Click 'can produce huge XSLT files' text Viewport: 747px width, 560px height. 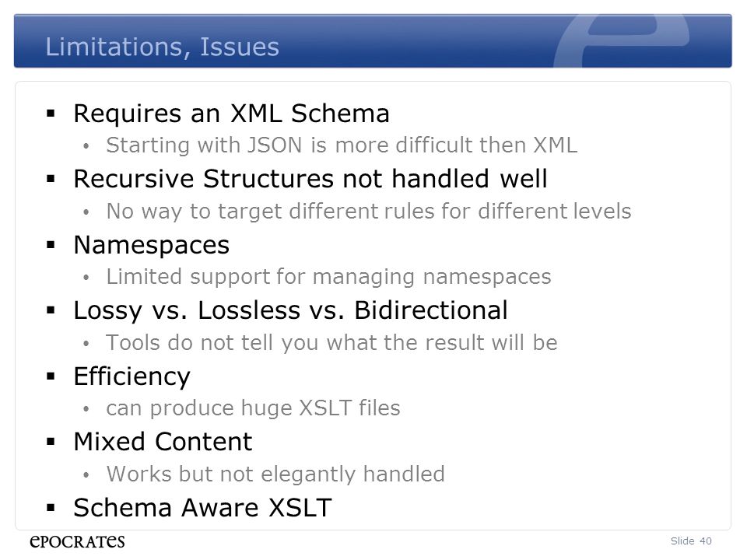tap(253, 408)
